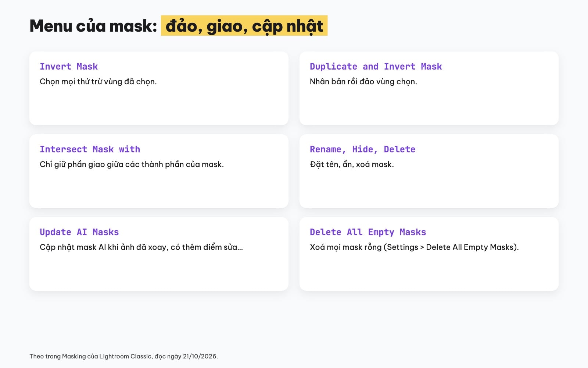Image resolution: width=588 pixels, height=368 pixels.
Task: Click the "Theo trang Masking" footer note
Action: (x=123, y=356)
